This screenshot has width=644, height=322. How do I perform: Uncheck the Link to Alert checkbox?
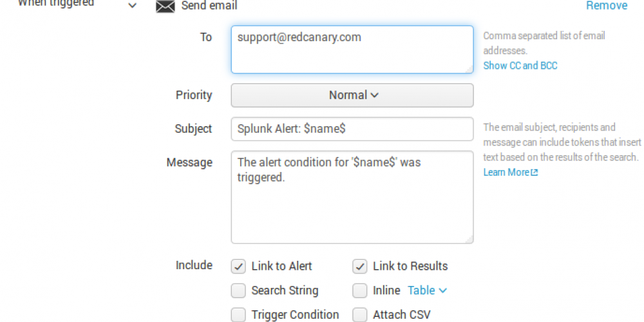(x=238, y=267)
